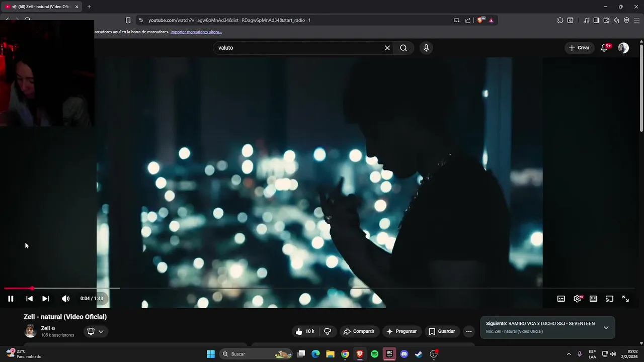
Task: Click the Crear button
Action: click(579, 48)
